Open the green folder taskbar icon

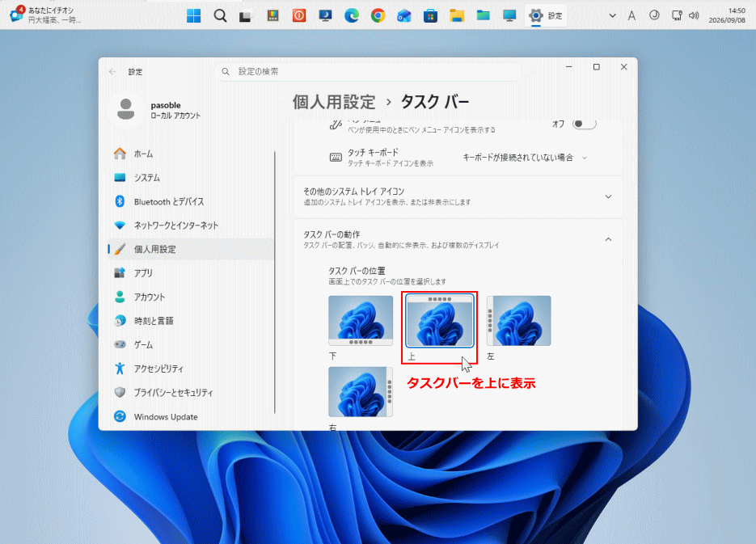click(483, 16)
